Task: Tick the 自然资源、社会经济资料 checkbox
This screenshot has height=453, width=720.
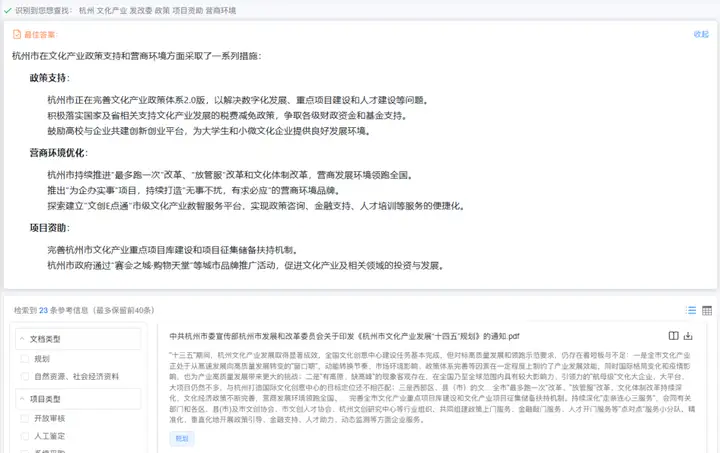Action: click(26, 376)
